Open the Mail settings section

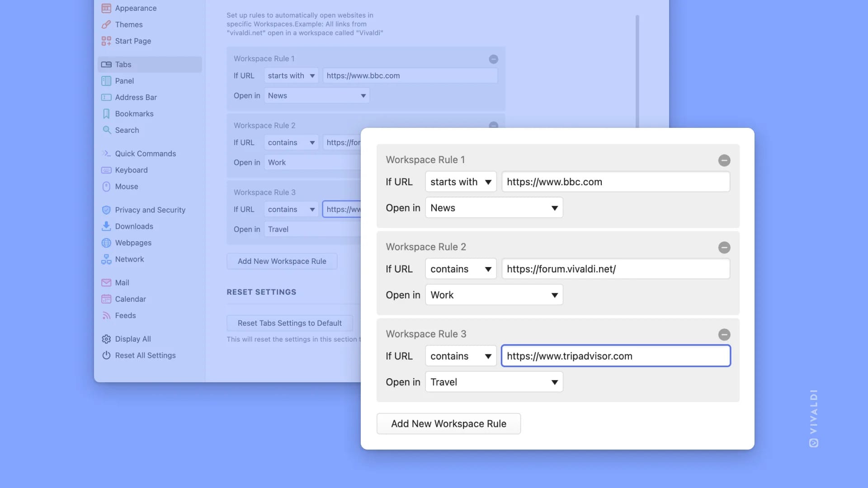(121, 282)
